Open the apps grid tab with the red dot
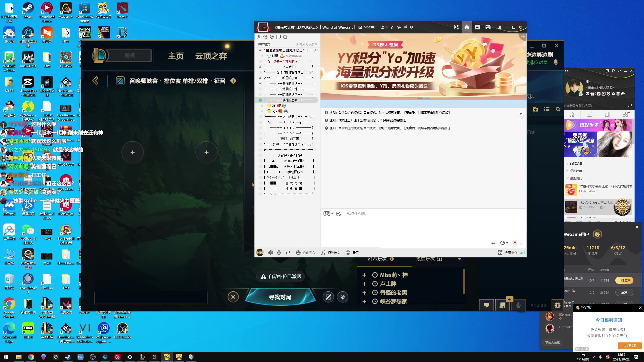Viewport: 644px width, 362px height. 625,114
